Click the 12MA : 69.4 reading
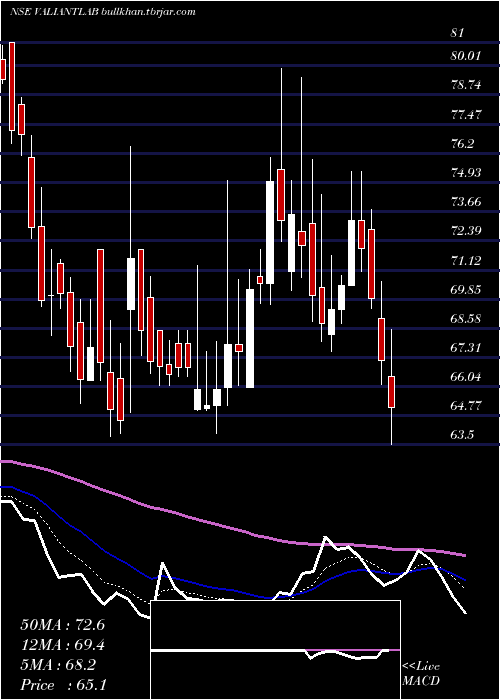 point(62,645)
